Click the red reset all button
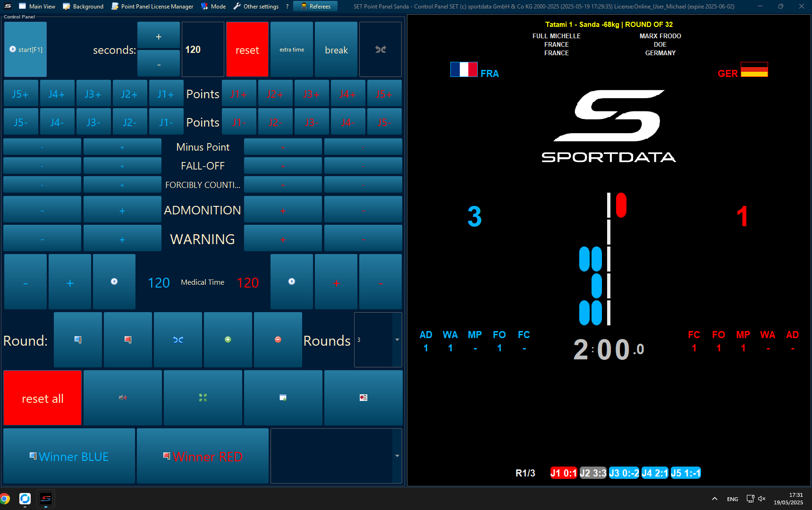This screenshot has height=510, width=812. coord(42,398)
